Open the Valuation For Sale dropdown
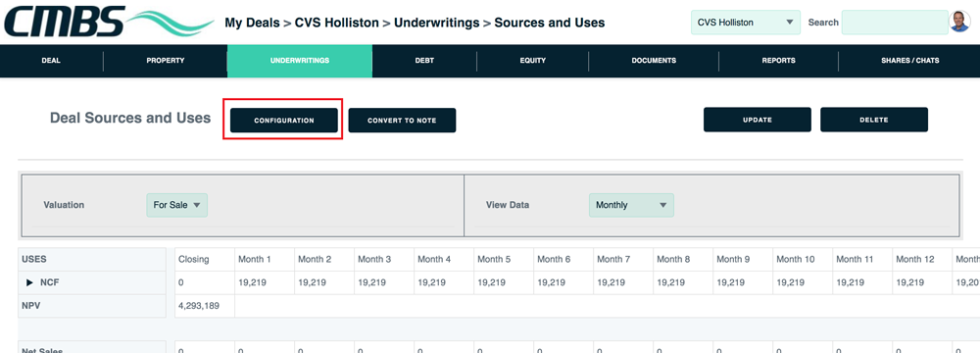The width and height of the screenshot is (980, 353). [x=176, y=205]
